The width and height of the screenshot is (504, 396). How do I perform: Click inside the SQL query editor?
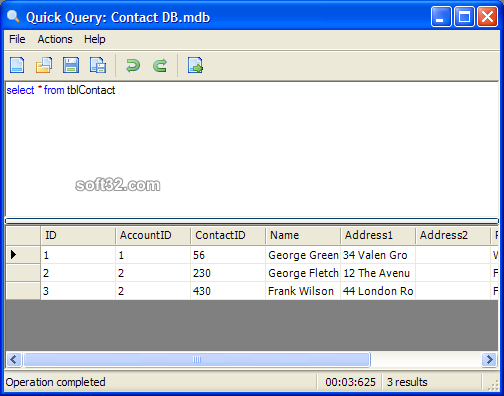[x=252, y=149]
